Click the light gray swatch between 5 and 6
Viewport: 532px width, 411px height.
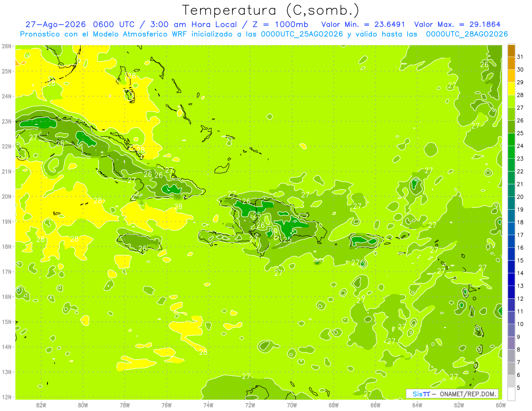(511, 381)
